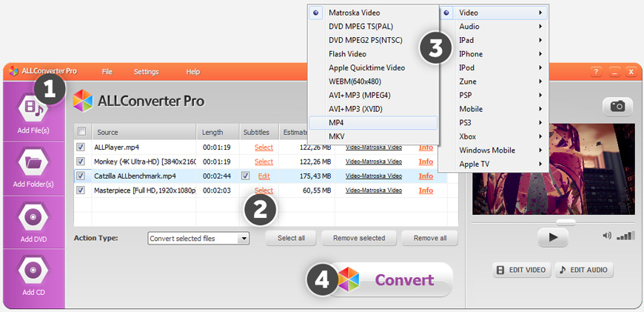Choose Matroska Video format
This screenshot has width=644, height=312.
click(373, 13)
